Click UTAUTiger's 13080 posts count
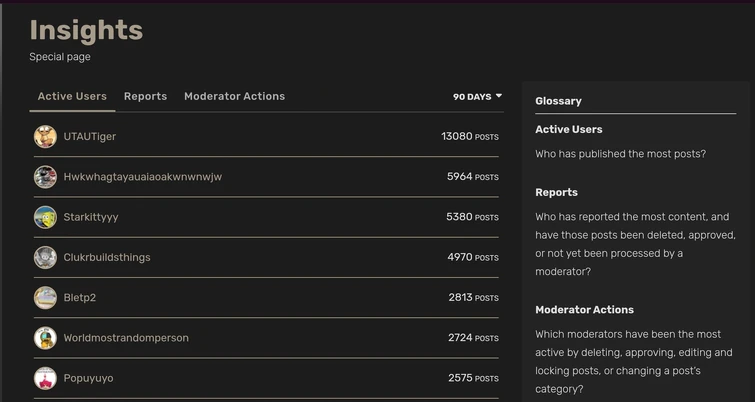 point(470,137)
